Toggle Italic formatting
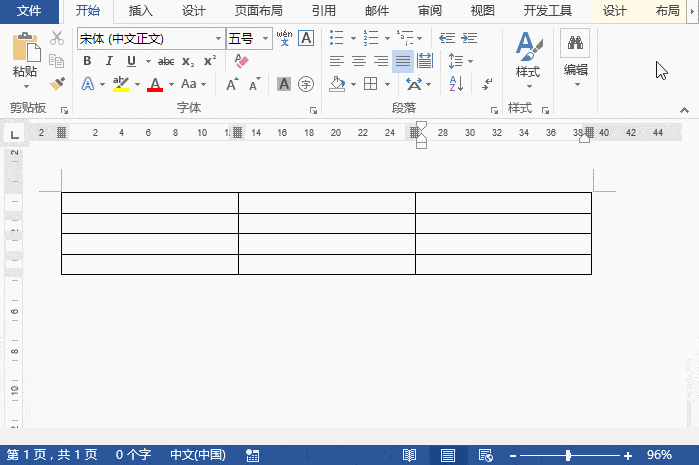 pyautogui.click(x=104, y=61)
